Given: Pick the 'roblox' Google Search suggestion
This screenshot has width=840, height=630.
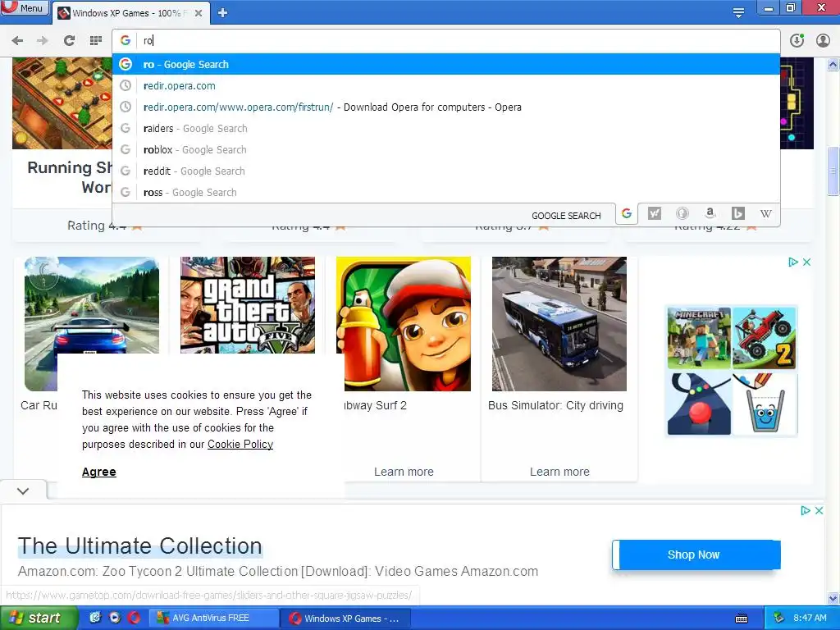Looking at the screenshot, I should point(445,150).
